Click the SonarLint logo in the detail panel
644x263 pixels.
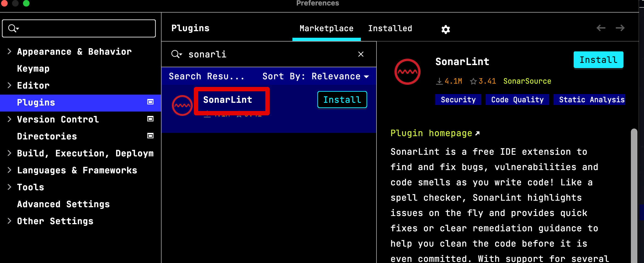407,71
